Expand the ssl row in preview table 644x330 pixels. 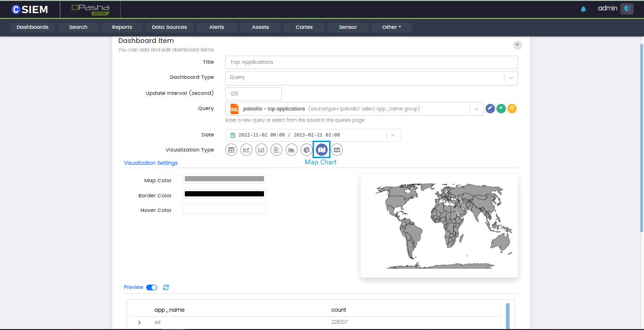(x=139, y=322)
